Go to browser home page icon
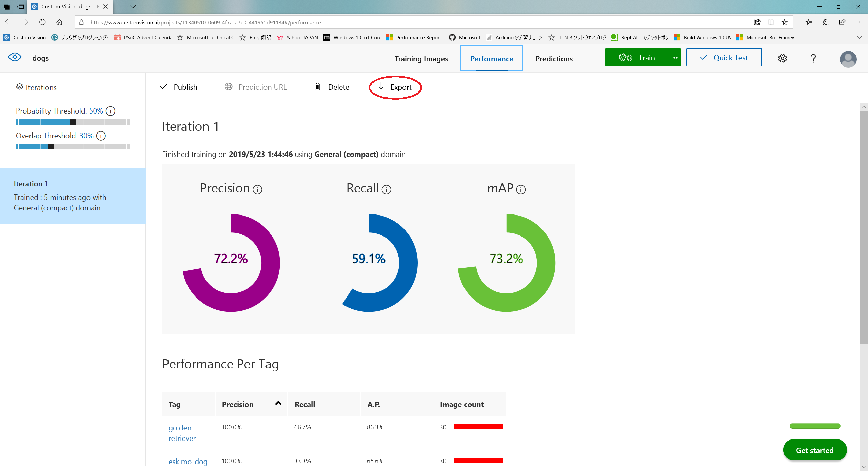Image resolution: width=868 pixels, height=471 pixels. (59, 22)
